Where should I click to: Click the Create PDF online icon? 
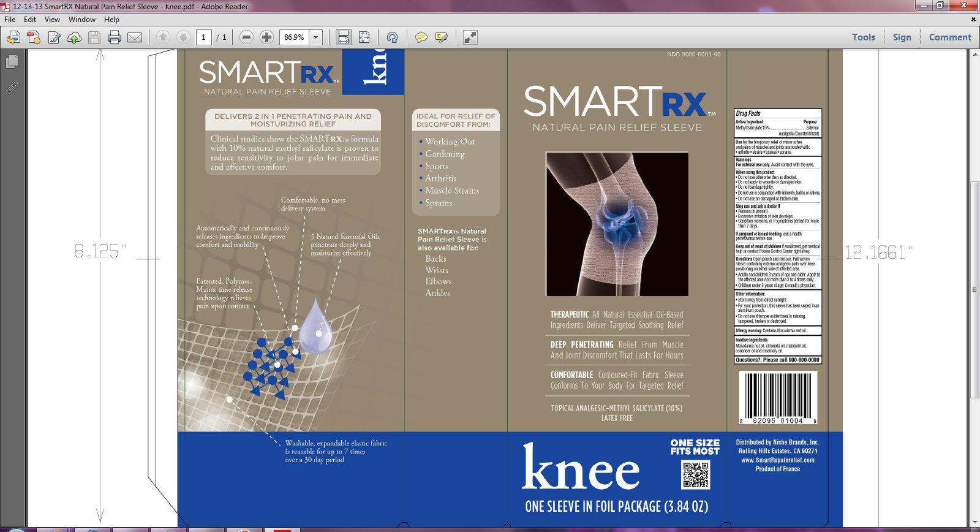pos(33,37)
